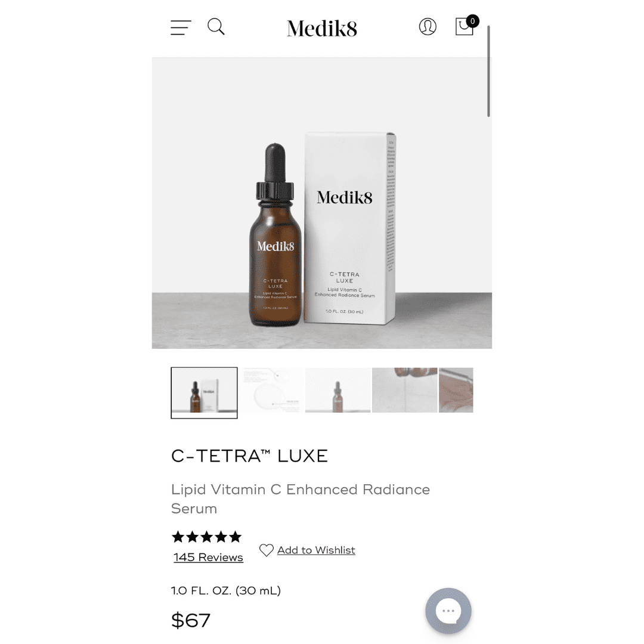
Task: Click the Add to Wishlist link
Action: point(316,550)
